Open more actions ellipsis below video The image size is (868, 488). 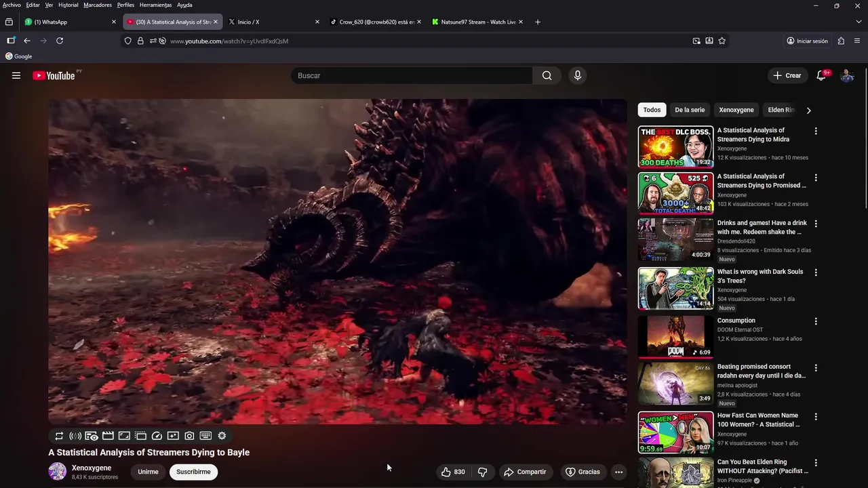(618, 472)
